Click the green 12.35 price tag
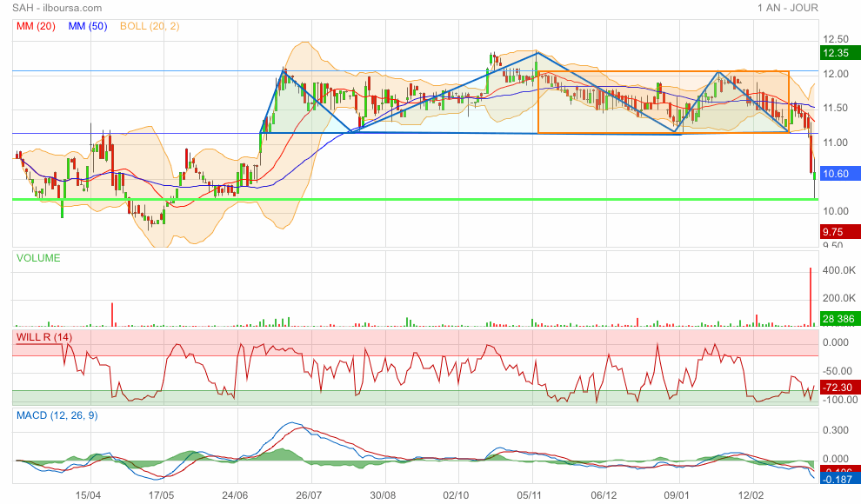Image resolution: width=861 pixels, height=504 pixels. [x=839, y=53]
